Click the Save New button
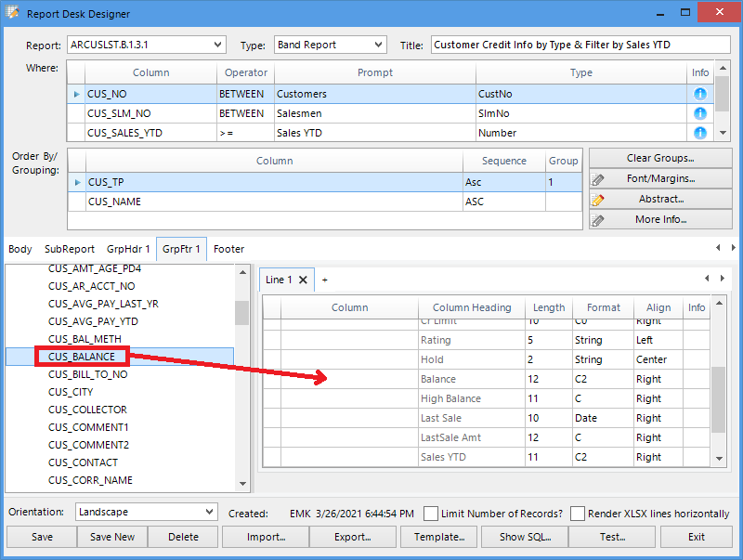This screenshot has width=743, height=560. 112,537
